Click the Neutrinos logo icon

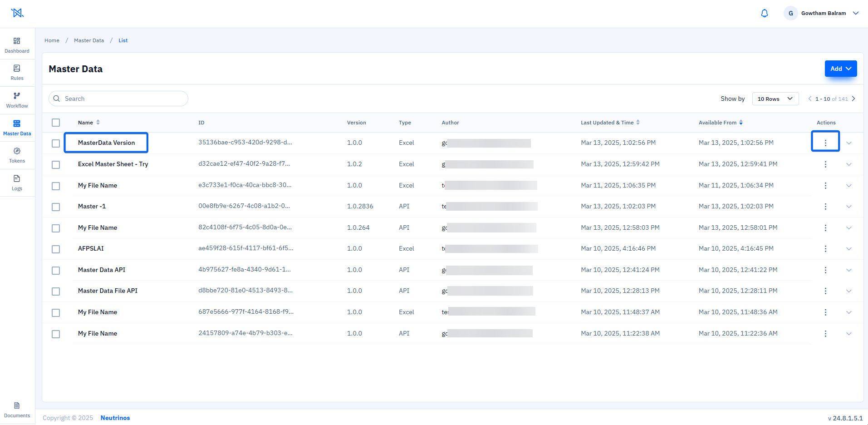click(17, 13)
